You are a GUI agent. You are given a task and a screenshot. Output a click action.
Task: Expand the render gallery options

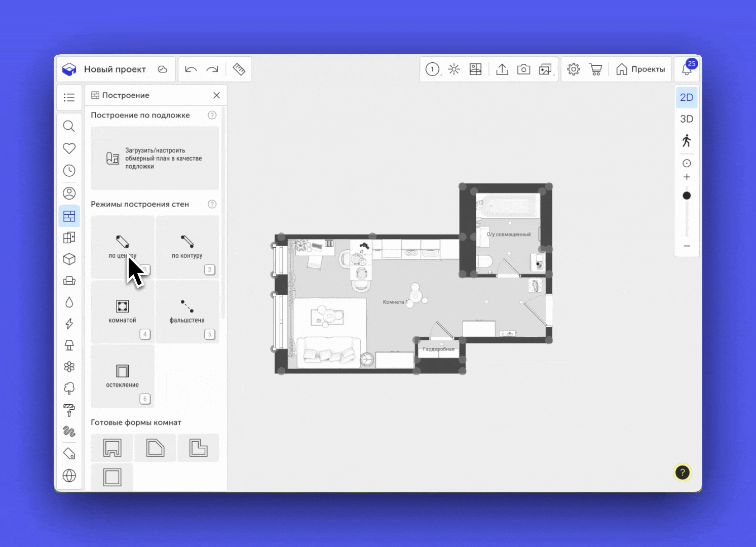(x=545, y=69)
